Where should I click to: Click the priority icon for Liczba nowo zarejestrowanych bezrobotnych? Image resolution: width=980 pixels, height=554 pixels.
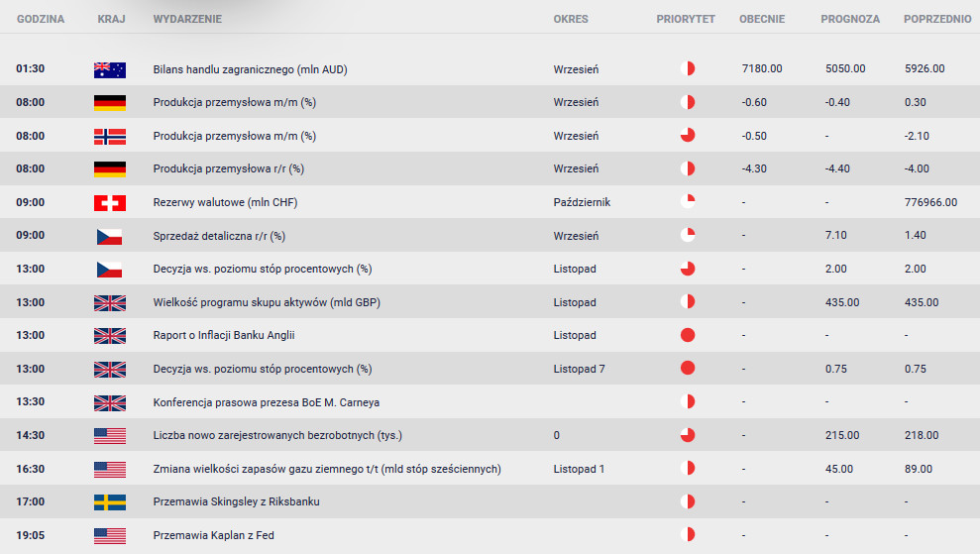[688, 434]
